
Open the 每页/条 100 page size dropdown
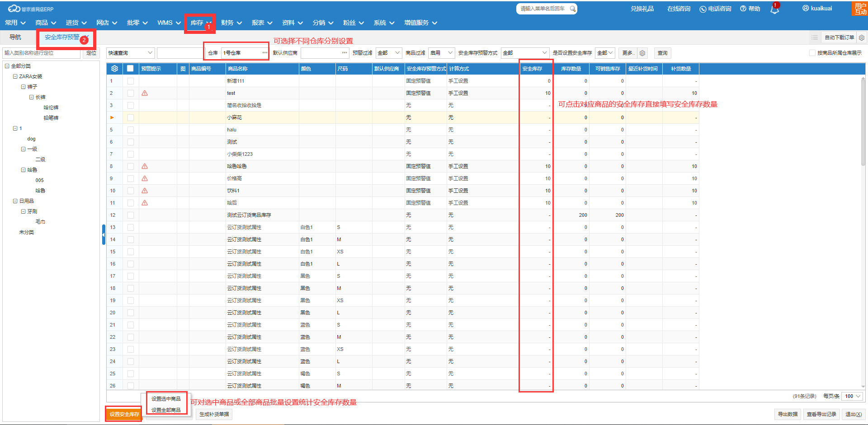[x=852, y=396]
